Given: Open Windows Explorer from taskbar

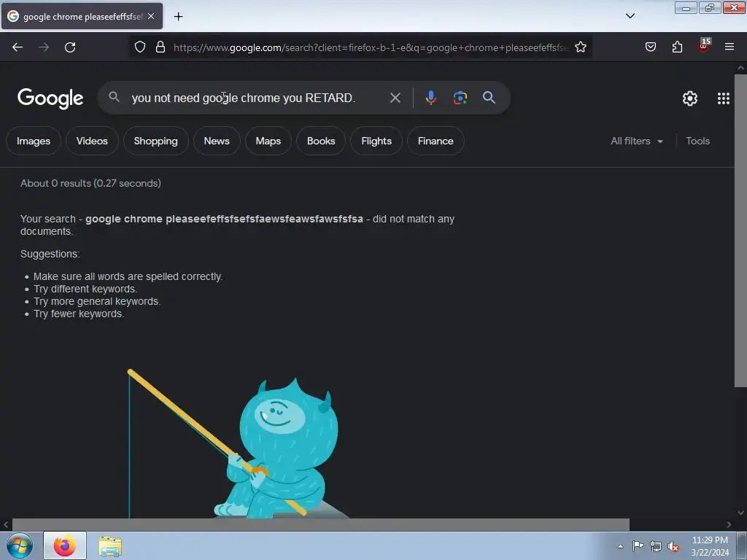Looking at the screenshot, I should 110,546.
